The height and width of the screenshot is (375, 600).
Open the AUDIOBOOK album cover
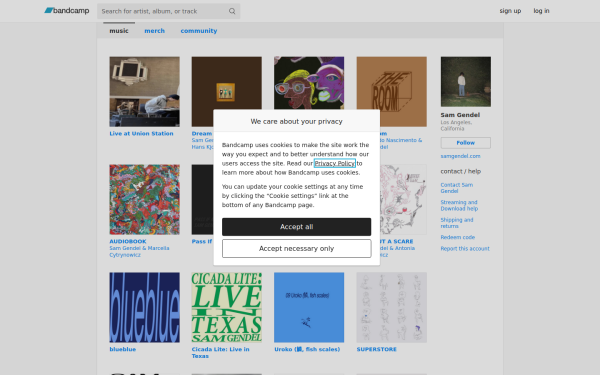144,199
